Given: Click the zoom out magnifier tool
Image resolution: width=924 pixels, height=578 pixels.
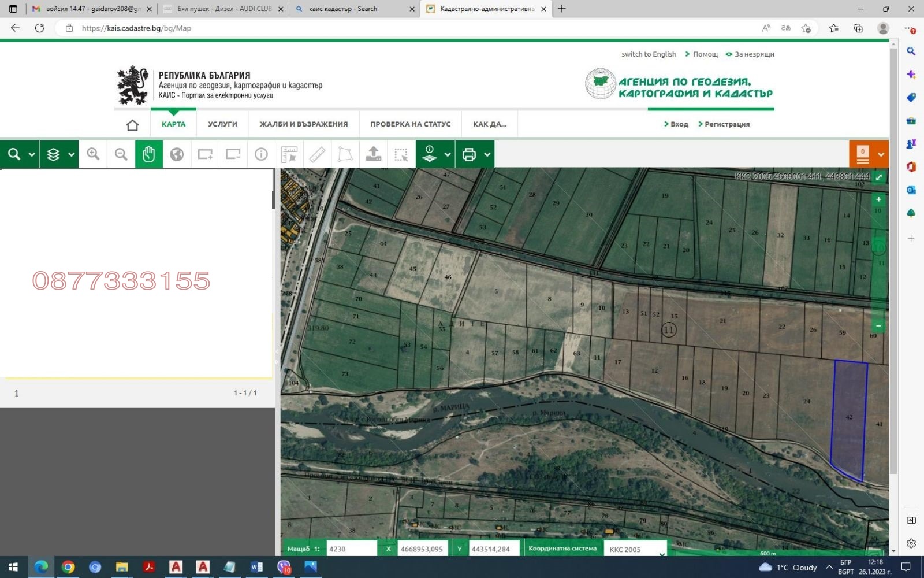Looking at the screenshot, I should click(121, 154).
